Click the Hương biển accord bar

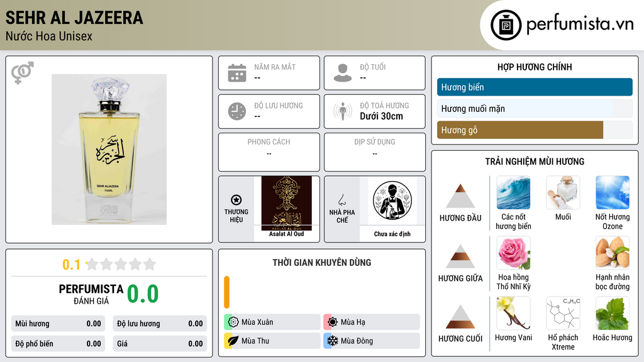[535, 87]
